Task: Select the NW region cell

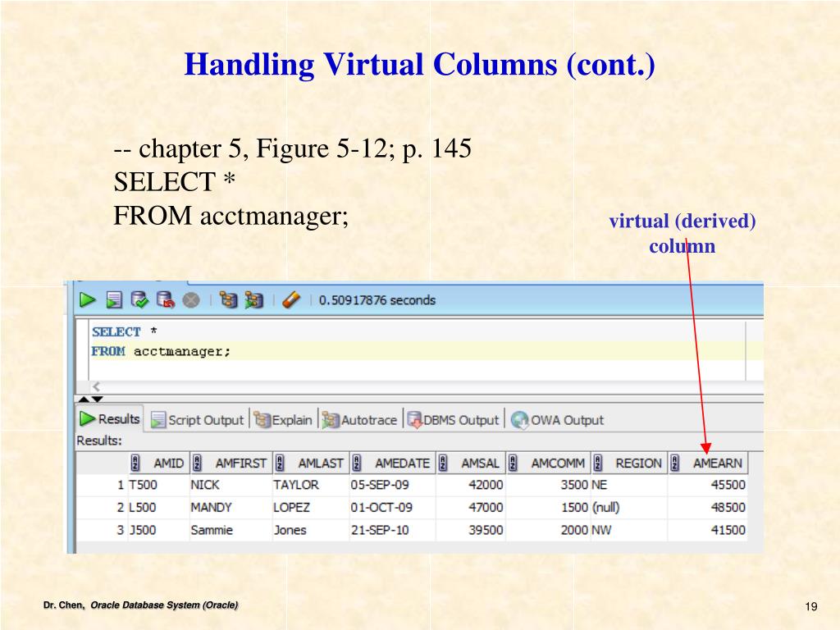Action: pos(629,530)
